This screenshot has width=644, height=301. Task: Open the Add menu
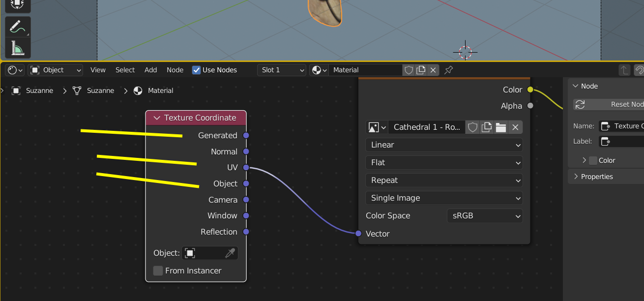tap(150, 70)
